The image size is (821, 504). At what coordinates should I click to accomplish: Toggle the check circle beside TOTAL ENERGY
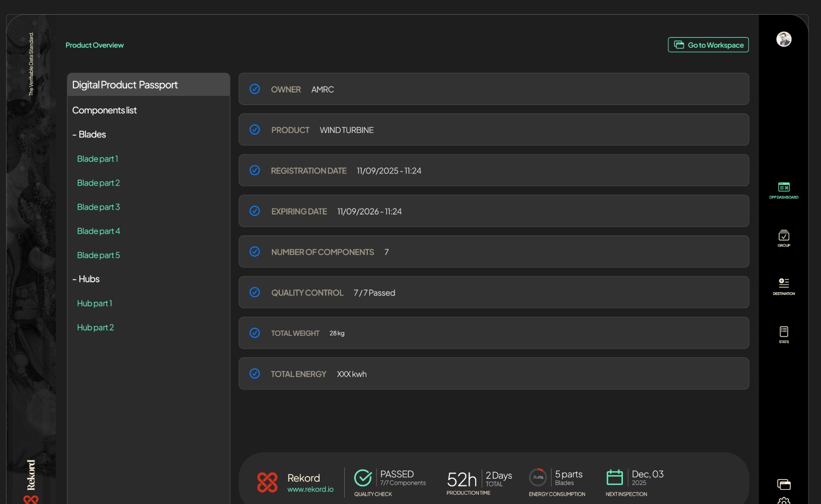pos(255,373)
